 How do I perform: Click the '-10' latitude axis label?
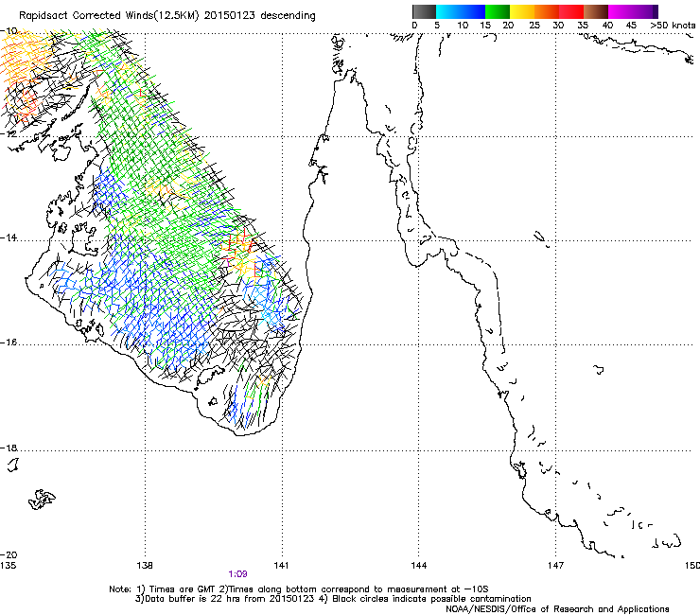pyautogui.click(x=9, y=31)
